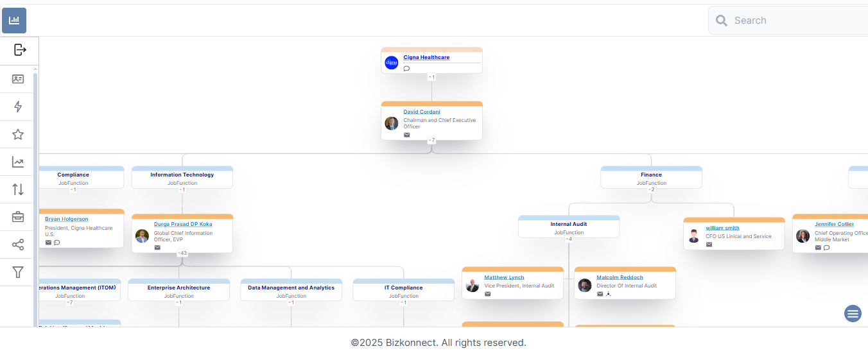Collapse Data Management and Analytics node
This screenshot has width=868, height=353.
291,302
